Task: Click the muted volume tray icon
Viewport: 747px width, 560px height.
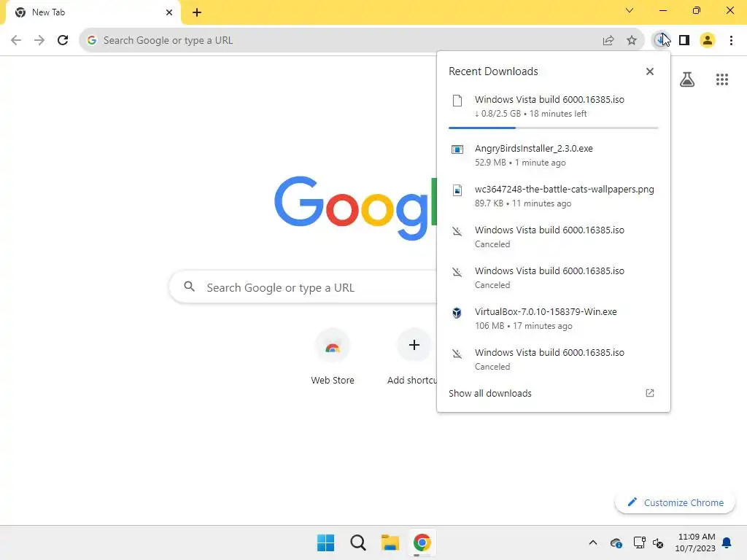Action: 658,542
